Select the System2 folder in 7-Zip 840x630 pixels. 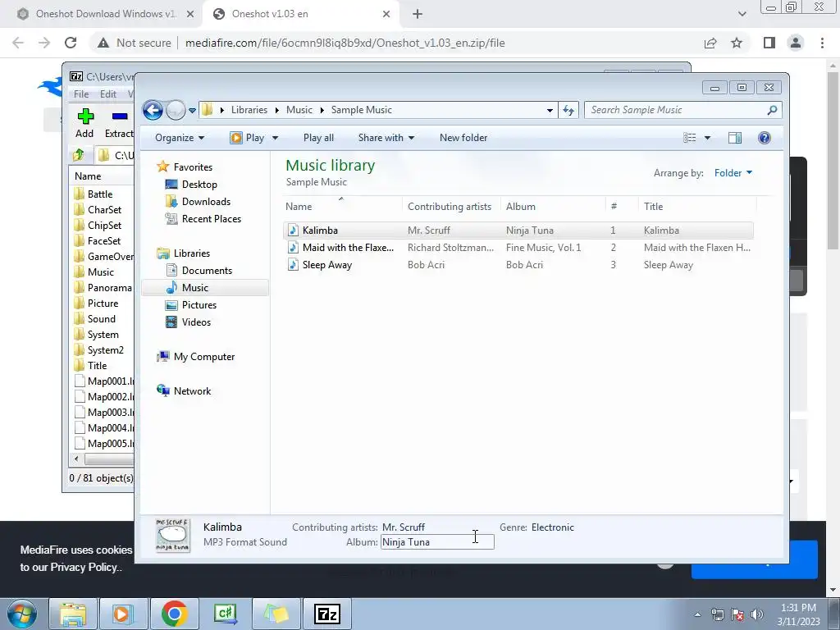(x=99, y=349)
